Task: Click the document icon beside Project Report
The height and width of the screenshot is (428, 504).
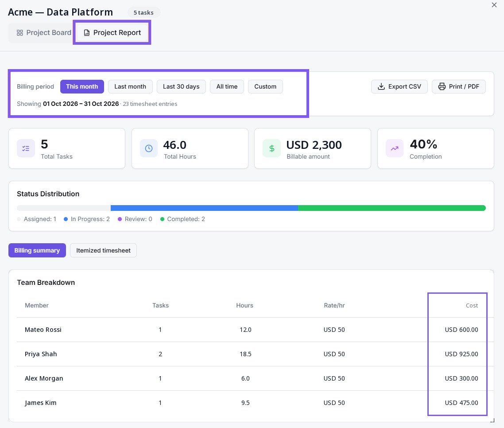Action: 86,33
